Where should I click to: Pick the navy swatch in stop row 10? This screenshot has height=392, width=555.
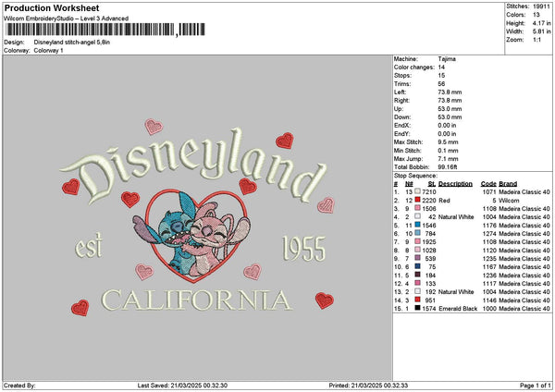[418, 267]
